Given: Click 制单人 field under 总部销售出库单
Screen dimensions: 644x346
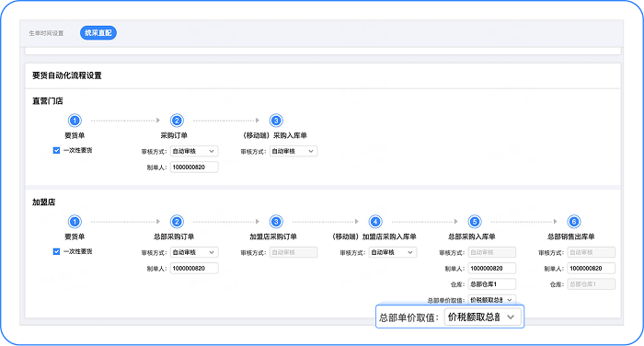Looking at the screenshot, I should (592, 269).
